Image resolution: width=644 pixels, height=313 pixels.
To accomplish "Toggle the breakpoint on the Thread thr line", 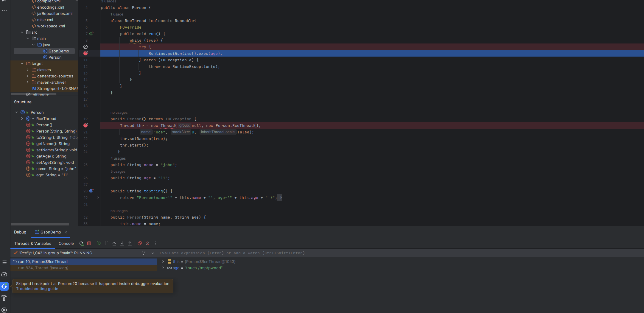I will tap(85, 125).
